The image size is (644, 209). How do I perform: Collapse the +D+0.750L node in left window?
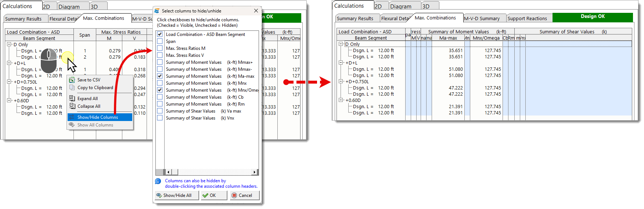(9, 82)
